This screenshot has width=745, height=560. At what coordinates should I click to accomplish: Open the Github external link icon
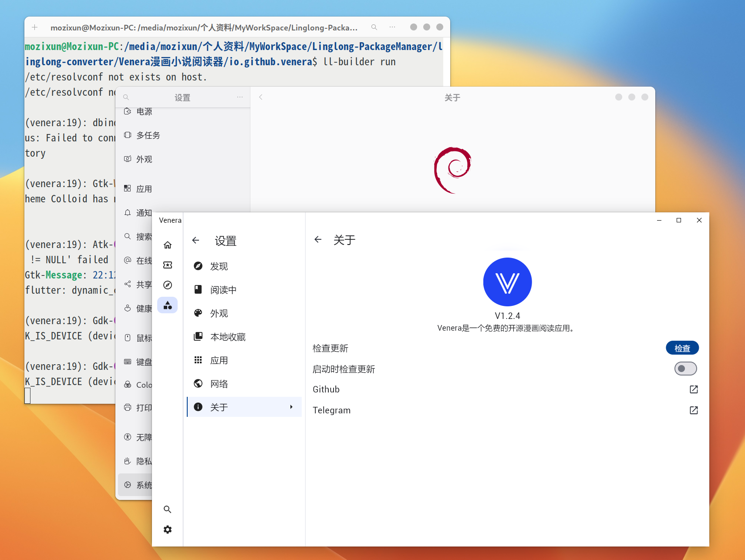tap(694, 389)
